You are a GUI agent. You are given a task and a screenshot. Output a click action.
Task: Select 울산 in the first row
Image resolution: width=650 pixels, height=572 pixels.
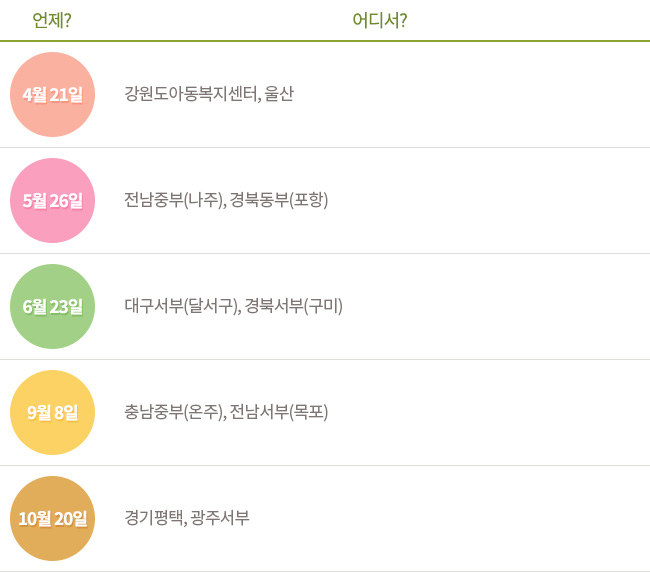pos(279,95)
